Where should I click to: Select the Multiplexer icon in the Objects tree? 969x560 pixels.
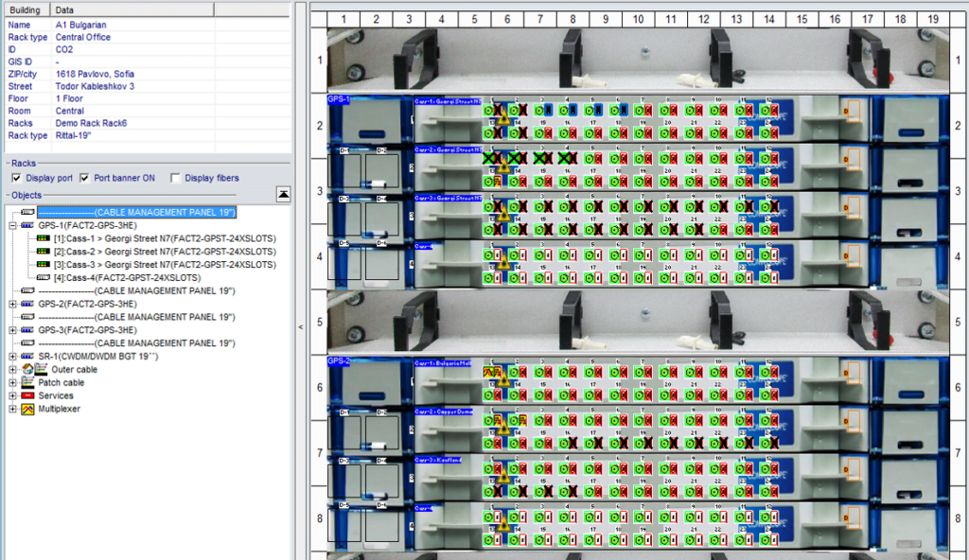click(27, 409)
